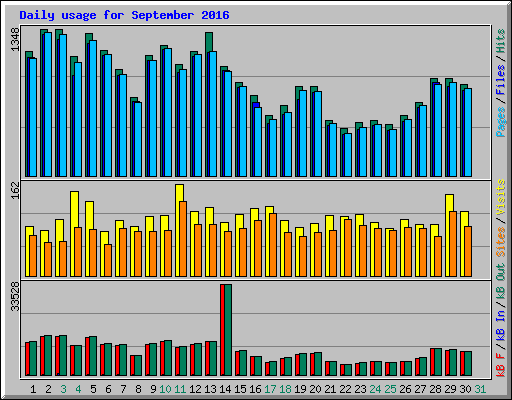This screenshot has width=512, height=400.
Task: Click the cyan pages bar for day 2
Action: pyautogui.click(x=48, y=104)
